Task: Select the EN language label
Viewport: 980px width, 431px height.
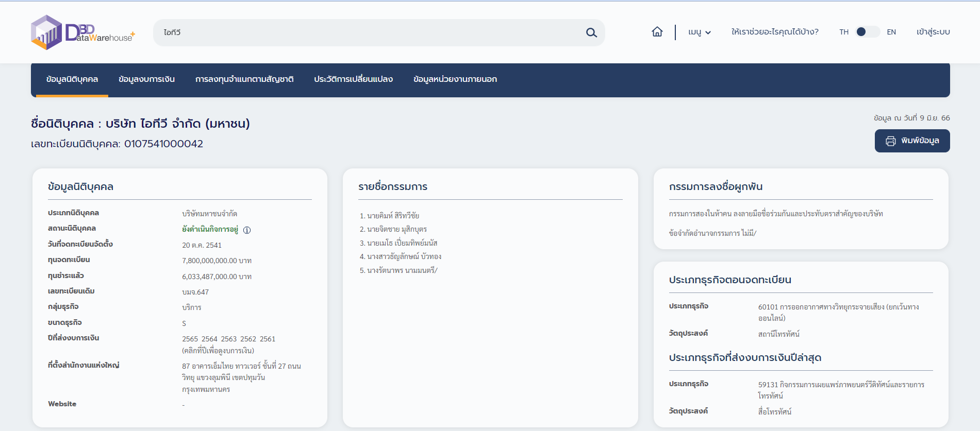Action: pyautogui.click(x=891, y=32)
